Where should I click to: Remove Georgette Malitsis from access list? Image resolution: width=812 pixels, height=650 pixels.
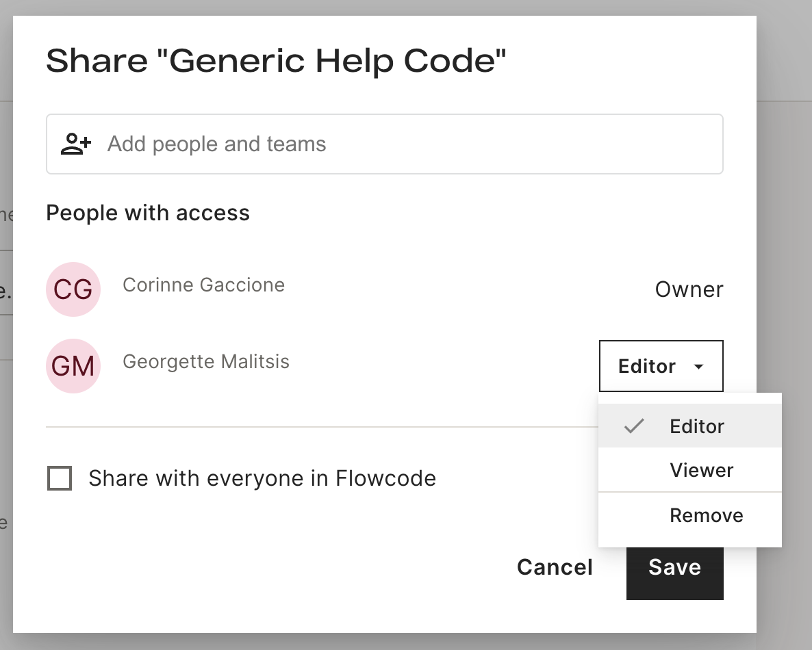pos(689,515)
